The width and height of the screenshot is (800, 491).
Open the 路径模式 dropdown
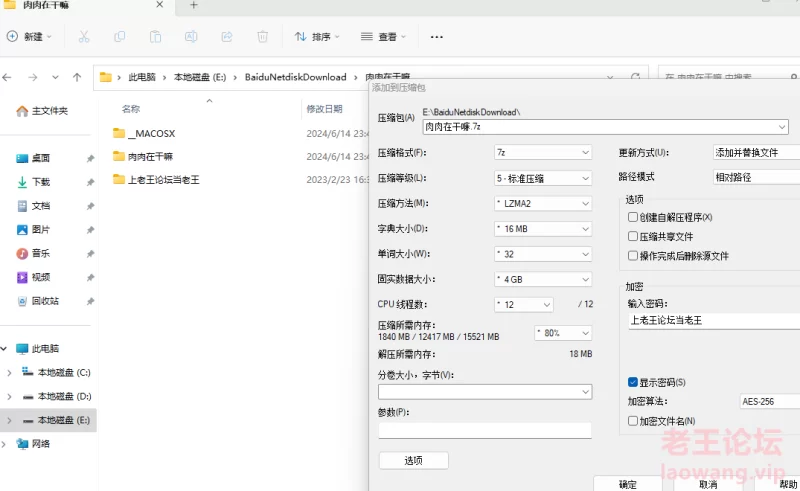(757, 177)
